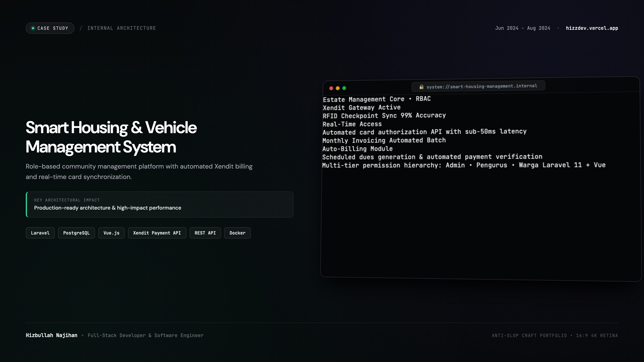644x362 pixels.
Task: Open the hizzdev.vercel.app link
Action: 592,28
